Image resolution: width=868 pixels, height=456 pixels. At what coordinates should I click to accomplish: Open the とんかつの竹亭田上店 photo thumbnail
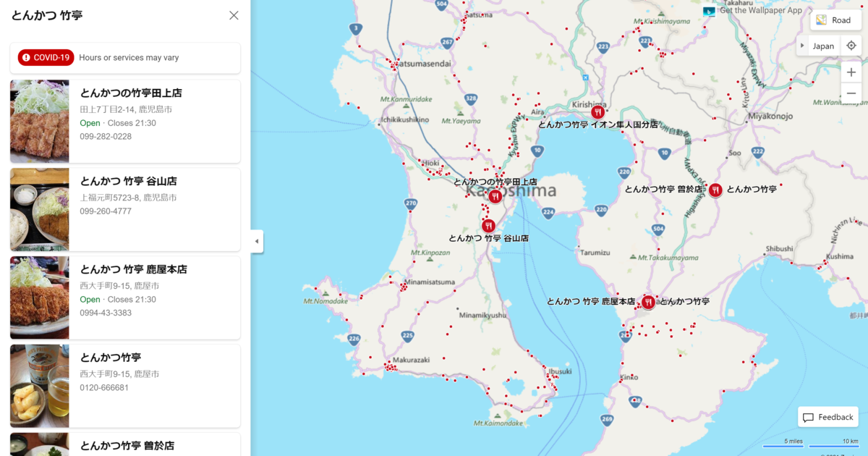(40, 122)
